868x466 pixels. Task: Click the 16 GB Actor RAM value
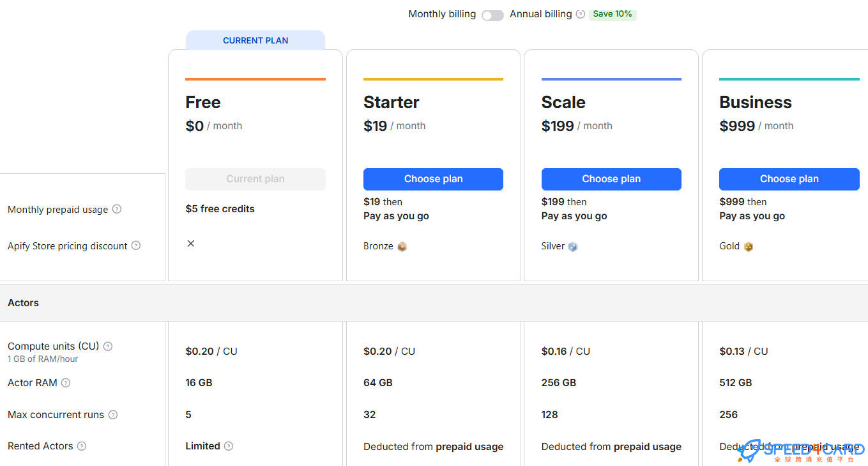199,383
